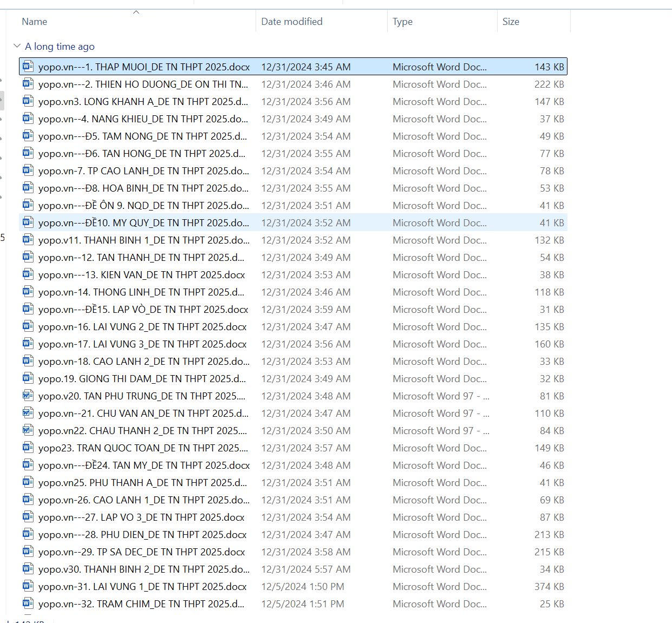Click 'A long time ago' group label
672x623 pixels.
click(x=60, y=47)
